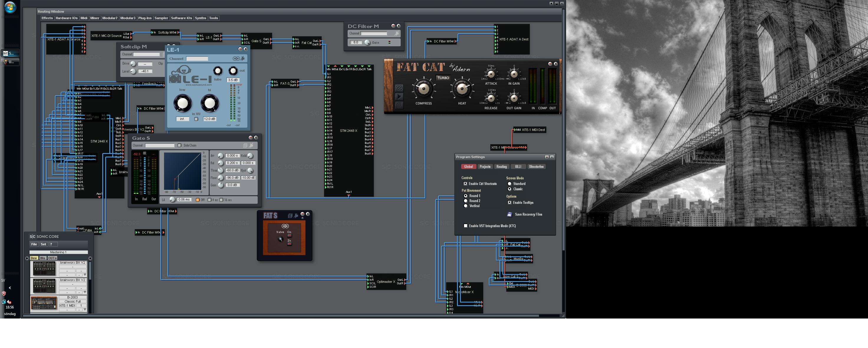Click the Valve knob in FAT S

click(280, 239)
